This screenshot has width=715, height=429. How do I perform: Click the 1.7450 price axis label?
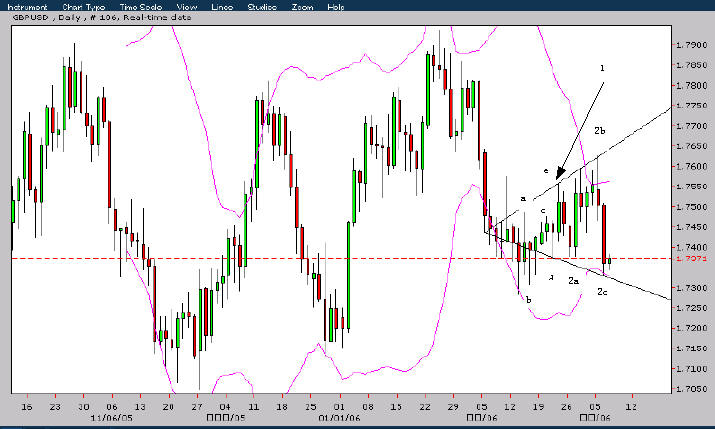point(692,227)
